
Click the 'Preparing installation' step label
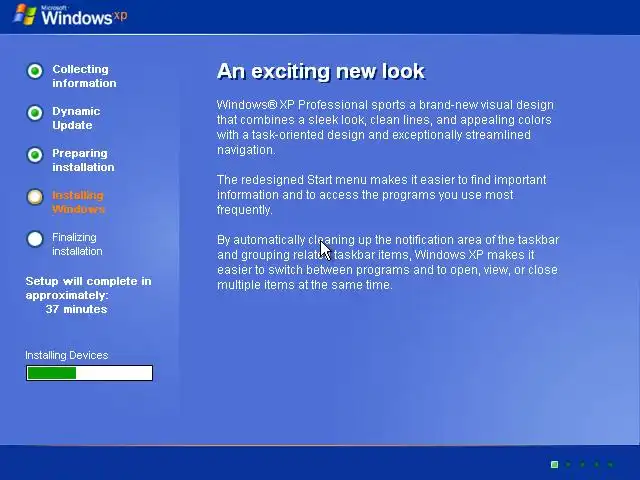pos(83,160)
